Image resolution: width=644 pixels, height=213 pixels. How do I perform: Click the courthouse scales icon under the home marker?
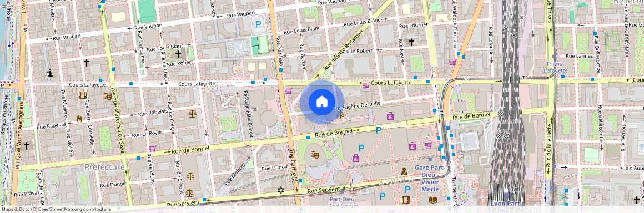(x=340, y=115)
